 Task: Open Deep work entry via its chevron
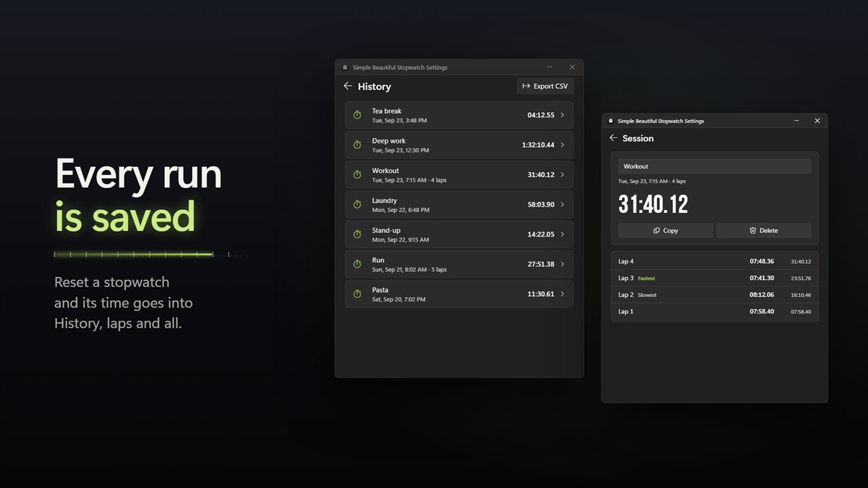point(562,145)
